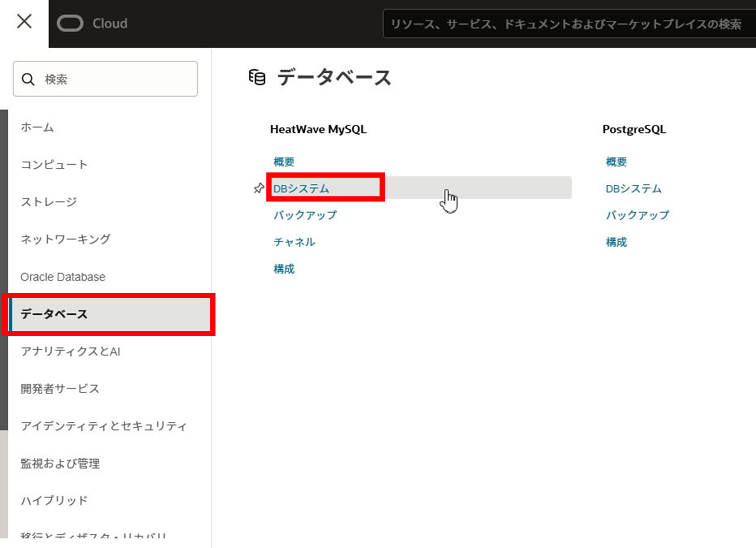Open バックアップ under HeatWave MySQL
The image size is (756, 548).
(305, 215)
